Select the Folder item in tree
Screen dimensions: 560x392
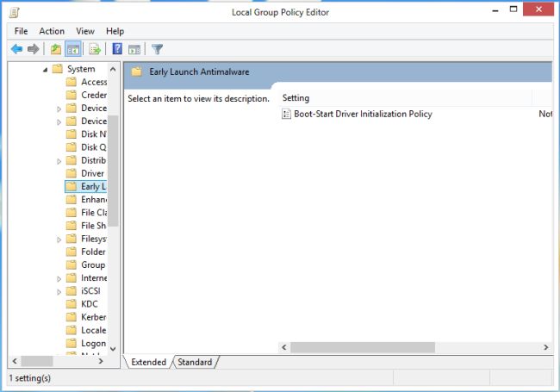86,252
